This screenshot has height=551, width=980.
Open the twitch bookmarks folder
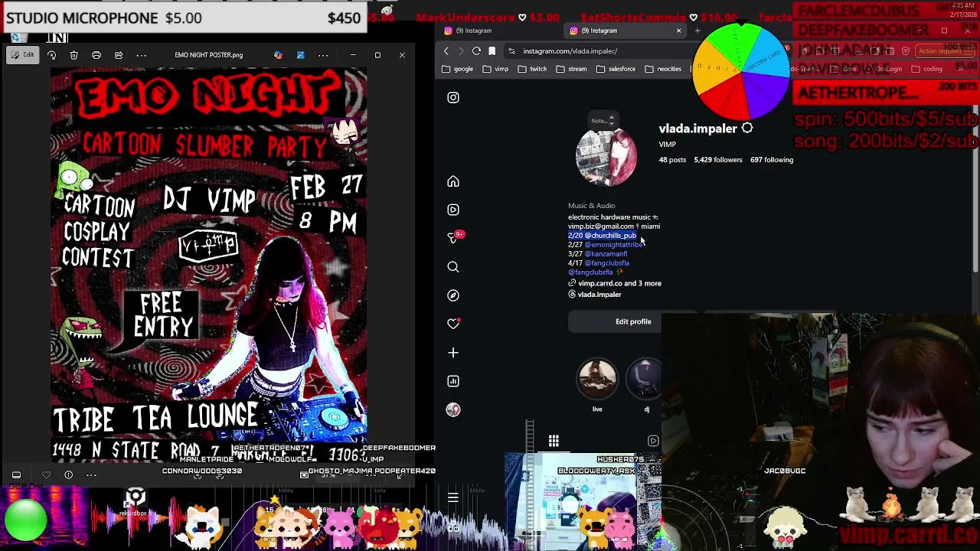[533, 69]
